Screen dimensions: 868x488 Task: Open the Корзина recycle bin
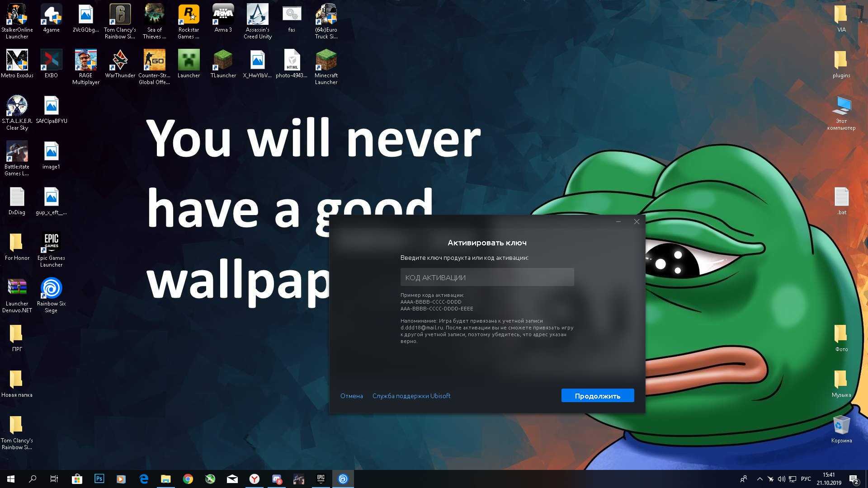(x=841, y=429)
